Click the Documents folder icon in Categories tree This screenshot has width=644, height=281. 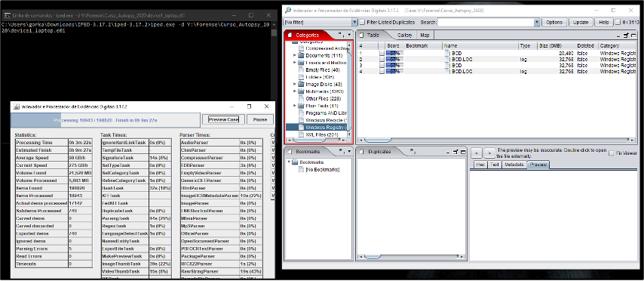[x=301, y=56]
